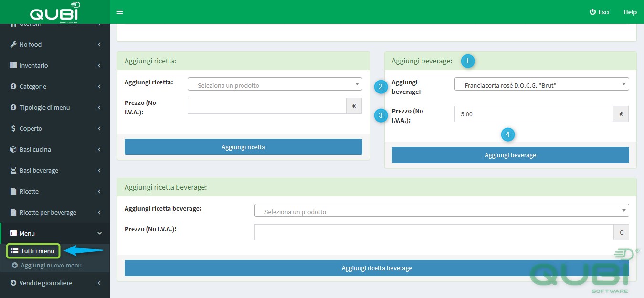
Task: Focus the recipe Prezzo (No I.V.A.) field
Action: [267, 106]
